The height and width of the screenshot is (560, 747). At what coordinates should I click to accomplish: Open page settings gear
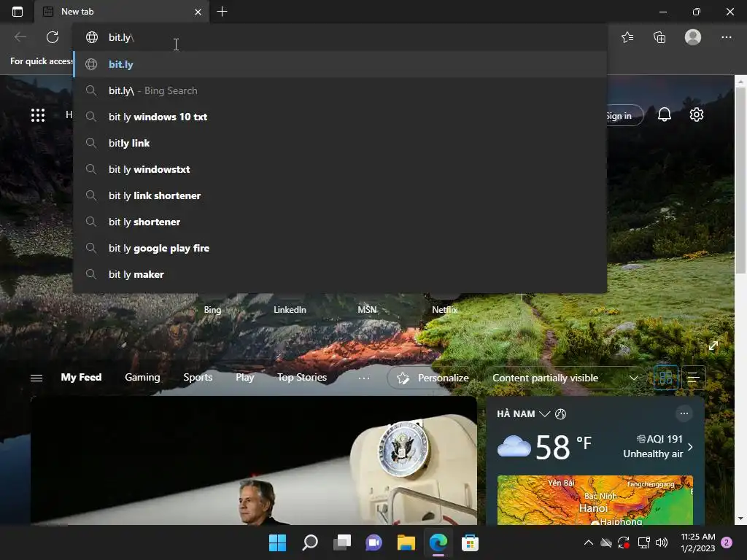[x=697, y=114]
